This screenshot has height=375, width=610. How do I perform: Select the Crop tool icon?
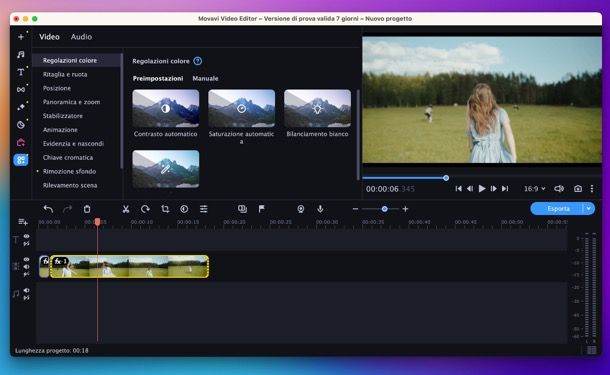click(165, 209)
